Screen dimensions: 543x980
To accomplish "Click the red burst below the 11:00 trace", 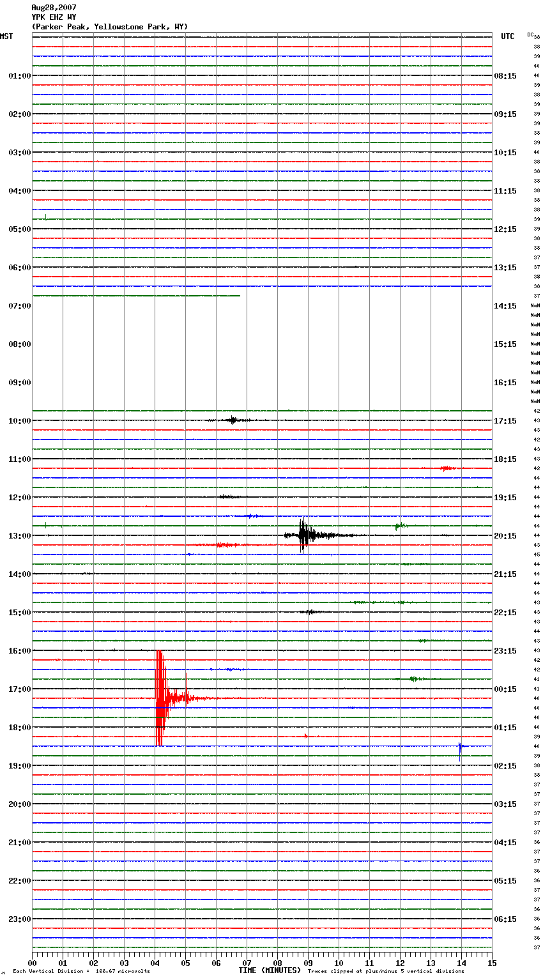I will pyautogui.click(x=448, y=468).
